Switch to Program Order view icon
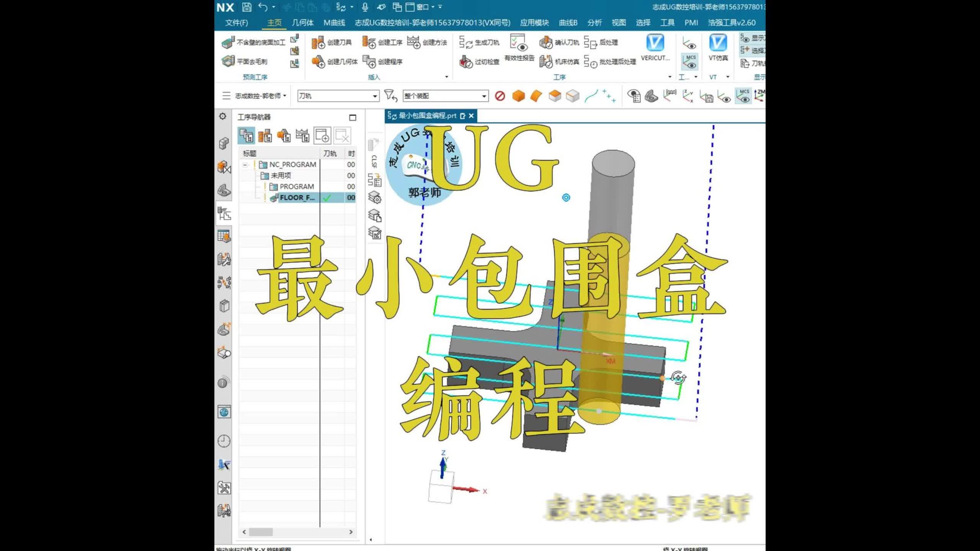 coord(246,135)
